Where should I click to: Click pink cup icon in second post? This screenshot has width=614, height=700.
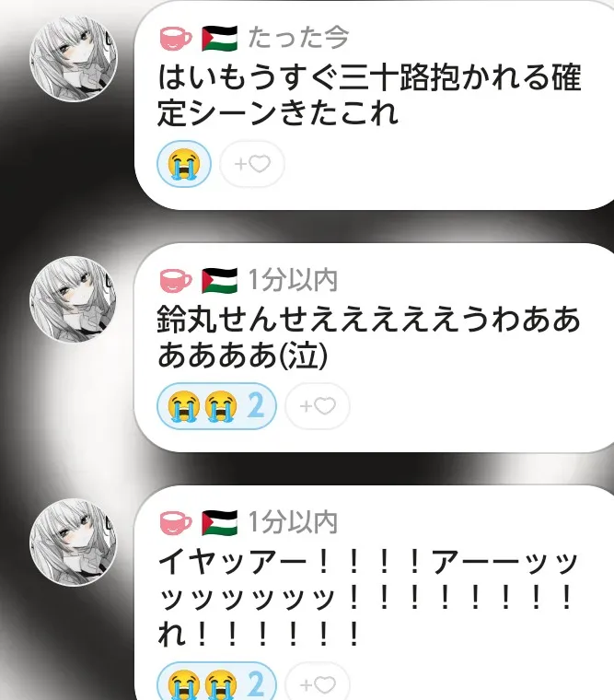pos(176,281)
